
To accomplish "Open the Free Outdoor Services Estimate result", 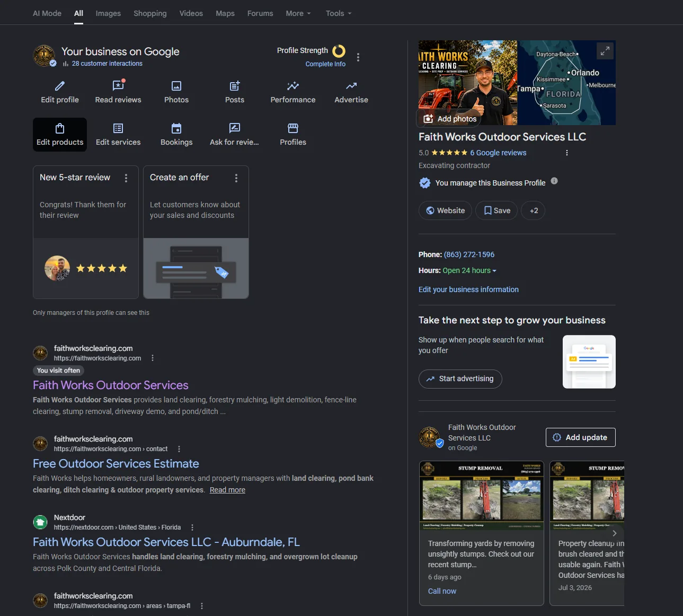I will coord(116,464).
